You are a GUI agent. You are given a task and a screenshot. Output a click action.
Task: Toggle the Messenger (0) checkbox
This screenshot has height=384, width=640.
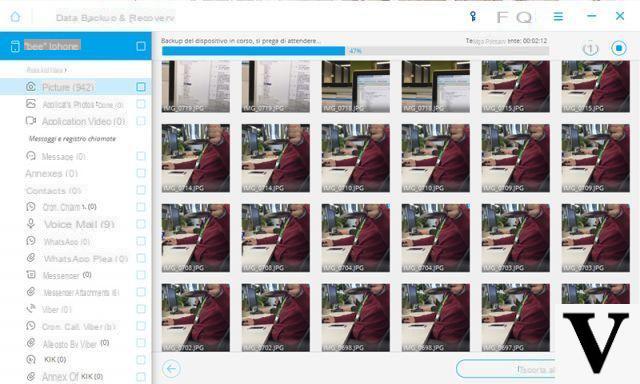(141, 275)
